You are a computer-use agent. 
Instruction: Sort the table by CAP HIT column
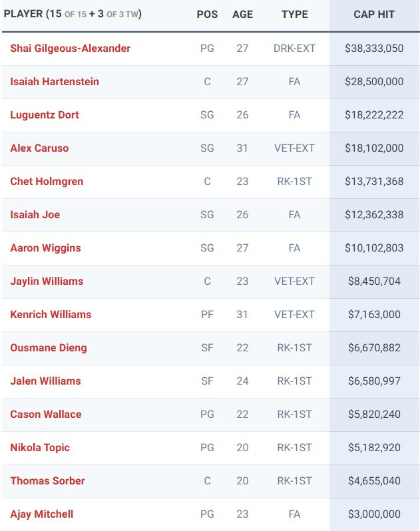[374, 15]
